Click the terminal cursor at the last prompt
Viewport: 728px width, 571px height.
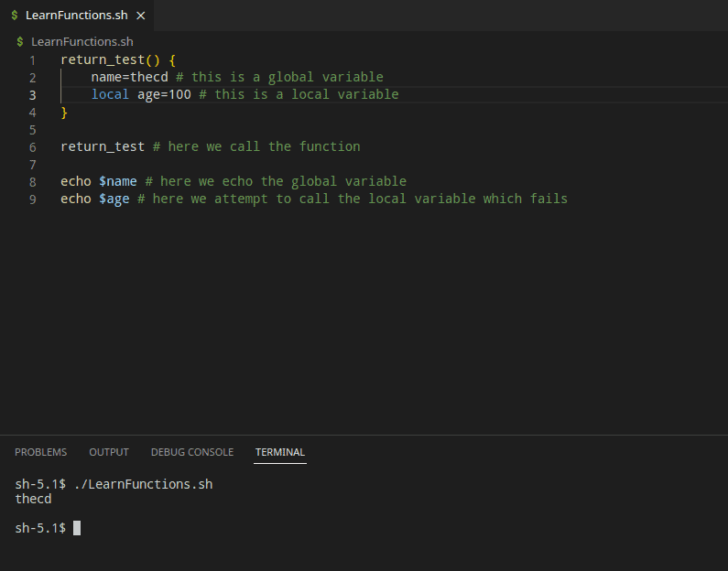coord(77,528)
